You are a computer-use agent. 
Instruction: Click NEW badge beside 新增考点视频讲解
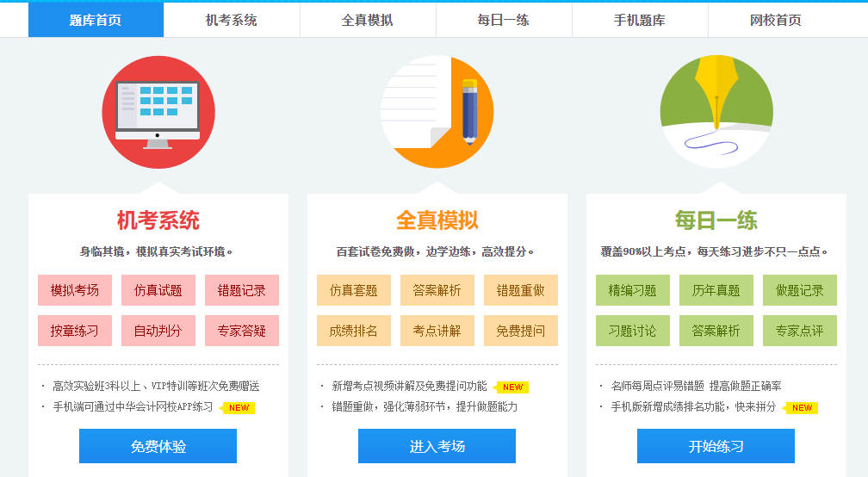click(x=512, y=387)
